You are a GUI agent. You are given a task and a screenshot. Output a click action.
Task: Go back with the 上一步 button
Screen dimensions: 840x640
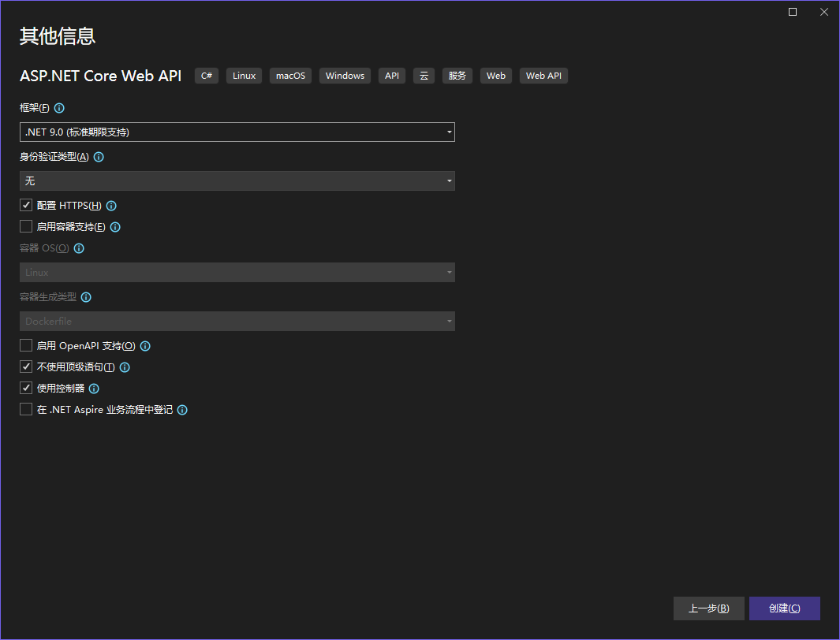[709, 608]
